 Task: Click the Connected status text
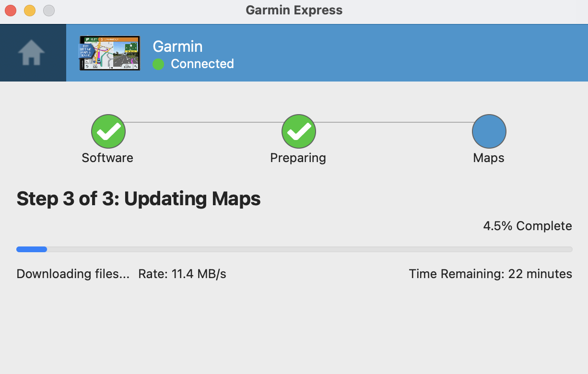point(202,64)
